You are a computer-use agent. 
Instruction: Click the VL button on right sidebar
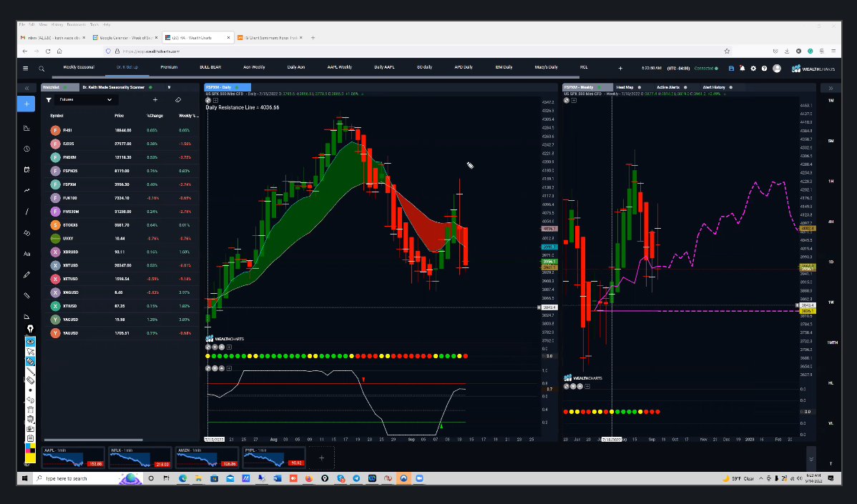coord(831,423)
